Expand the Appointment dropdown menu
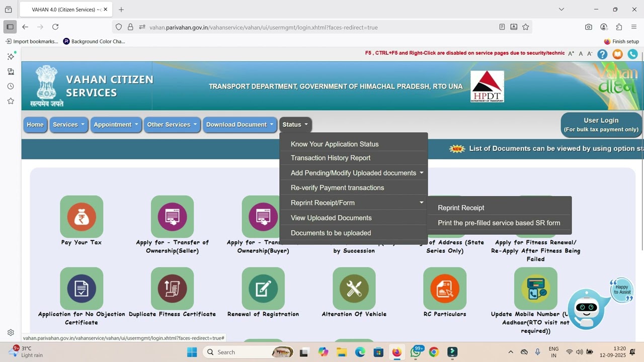644x362 pixels. point(116,125)
